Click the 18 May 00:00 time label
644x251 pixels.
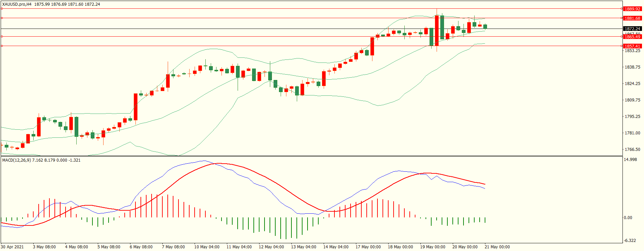pyautogui.click(x=400, y=247)
